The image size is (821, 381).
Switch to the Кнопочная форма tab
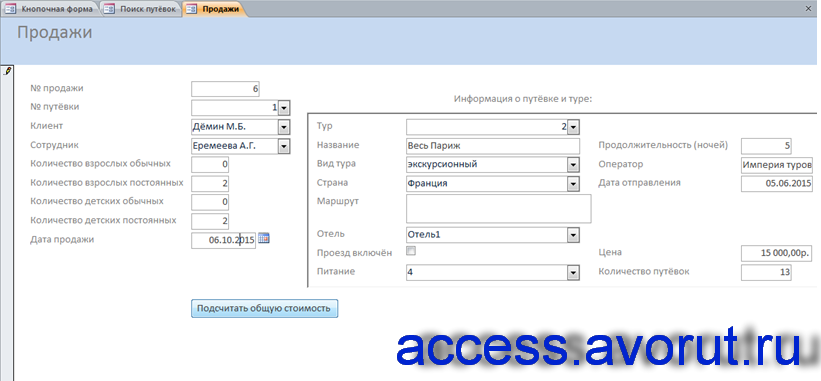(x=50, y=9)
